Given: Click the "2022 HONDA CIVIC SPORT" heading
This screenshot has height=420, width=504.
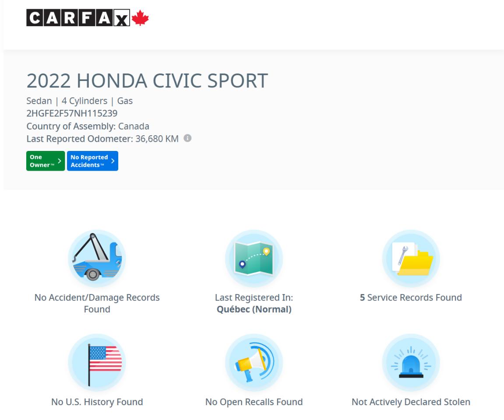Looking at the screenshot, I should click(x=147, y=80).
